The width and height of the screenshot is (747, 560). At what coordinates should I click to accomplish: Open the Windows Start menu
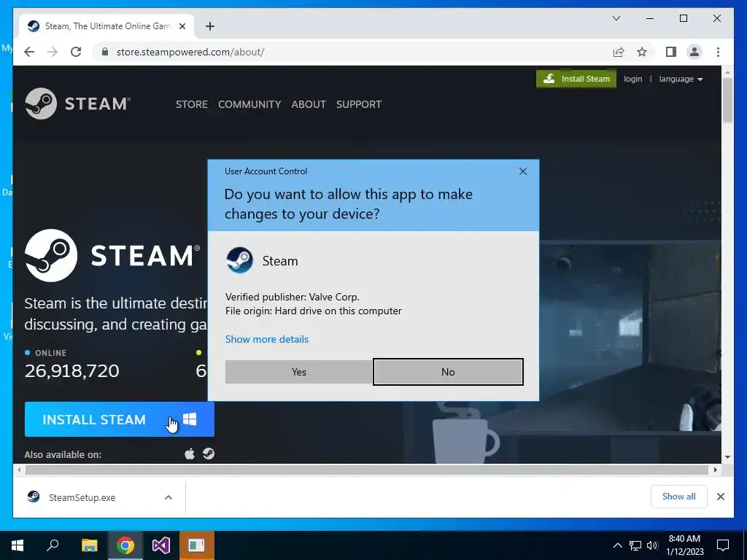point(18,545)
